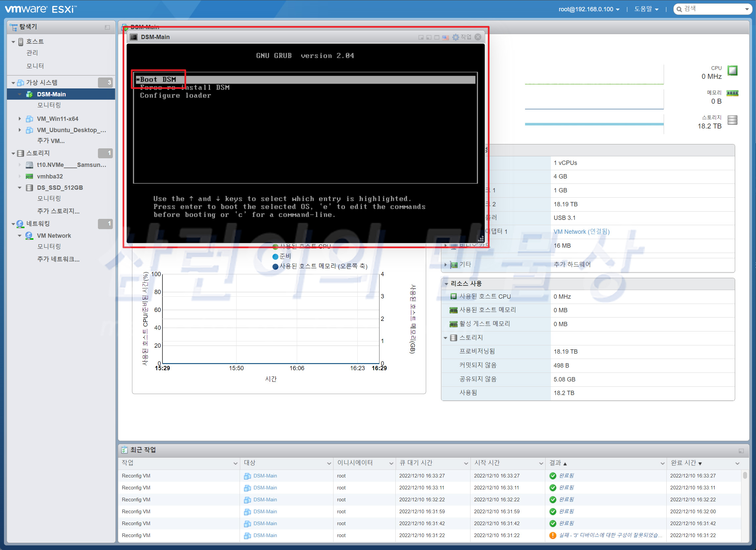Open the 작업 column header dropdown

(x=235, y=463)
